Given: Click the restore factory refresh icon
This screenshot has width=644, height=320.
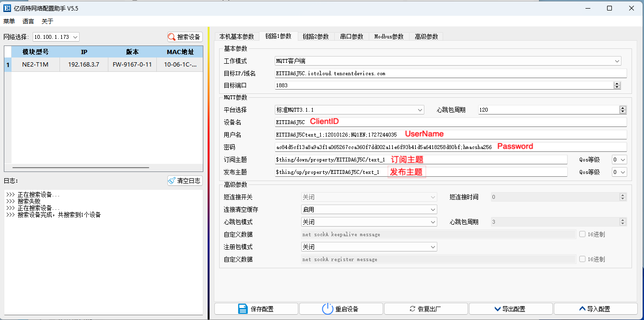Looking at the screenshot, I should click(x=412, y=309).
